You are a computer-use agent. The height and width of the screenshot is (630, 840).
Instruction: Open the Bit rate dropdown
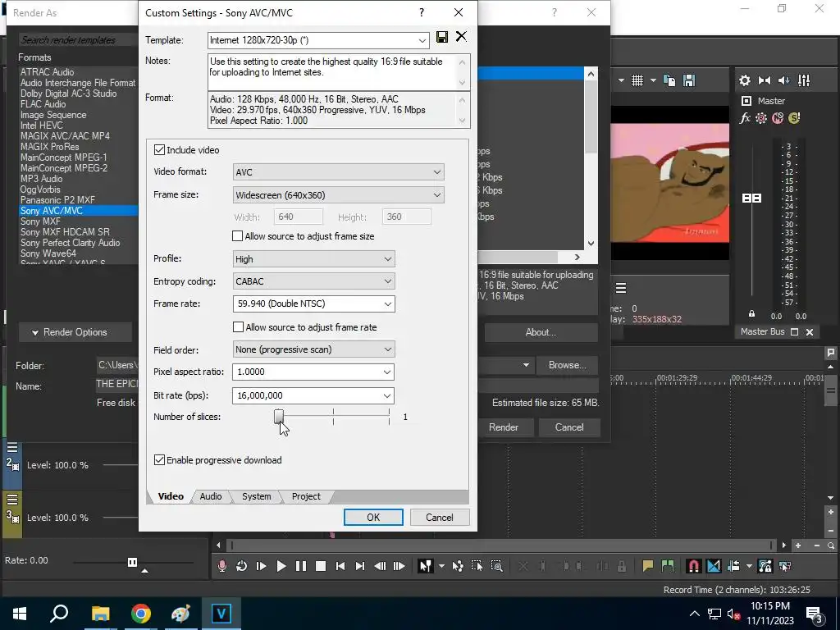(x=387, y=395)
